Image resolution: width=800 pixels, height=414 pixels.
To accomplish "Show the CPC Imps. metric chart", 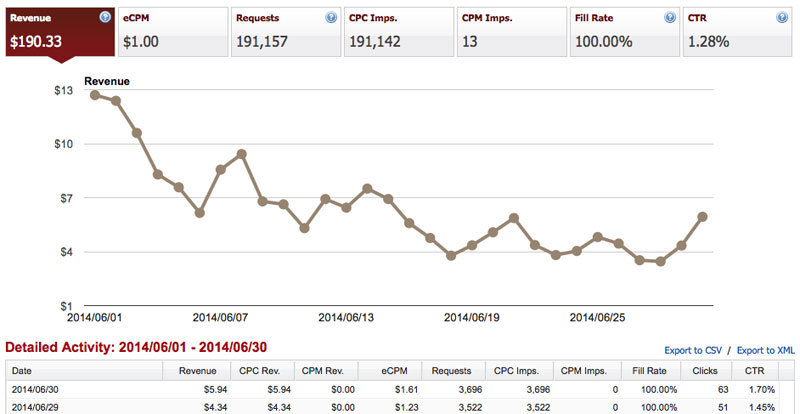I will click(398, 32).
